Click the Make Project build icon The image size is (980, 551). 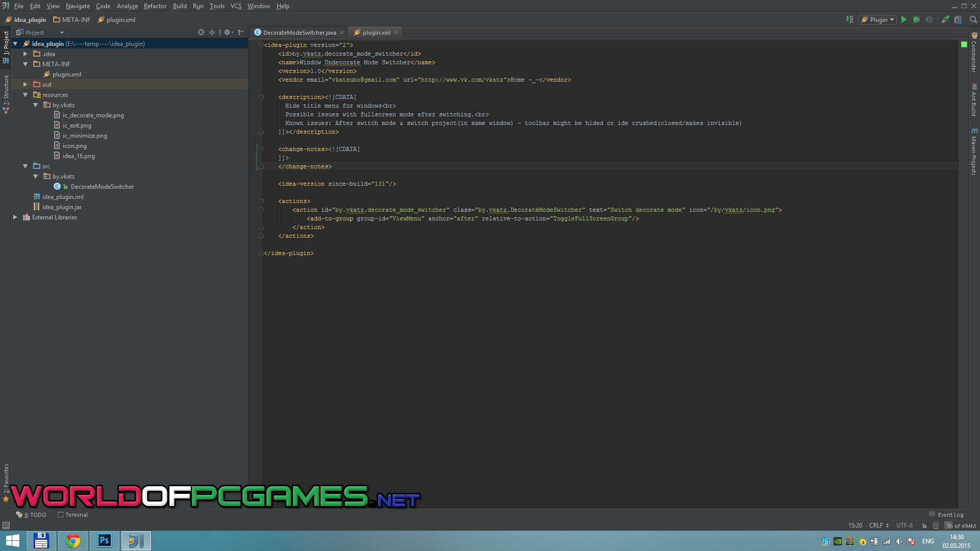point(850,19)
